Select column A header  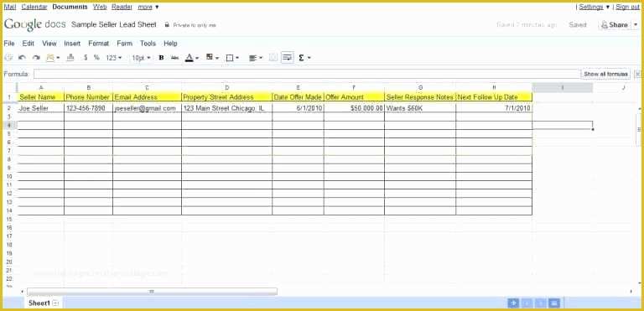tap(40, 87)
